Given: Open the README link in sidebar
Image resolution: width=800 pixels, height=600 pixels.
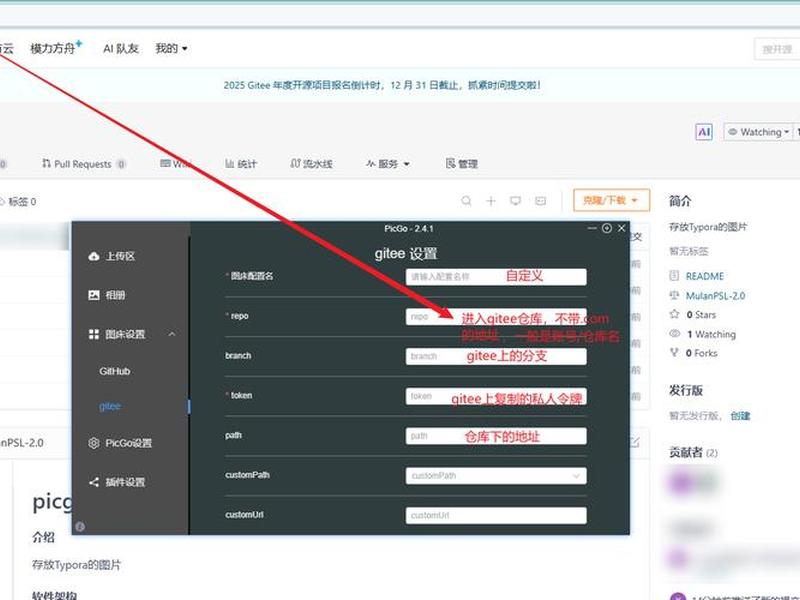Looking at the screenshot, I should tap(704, 276).
